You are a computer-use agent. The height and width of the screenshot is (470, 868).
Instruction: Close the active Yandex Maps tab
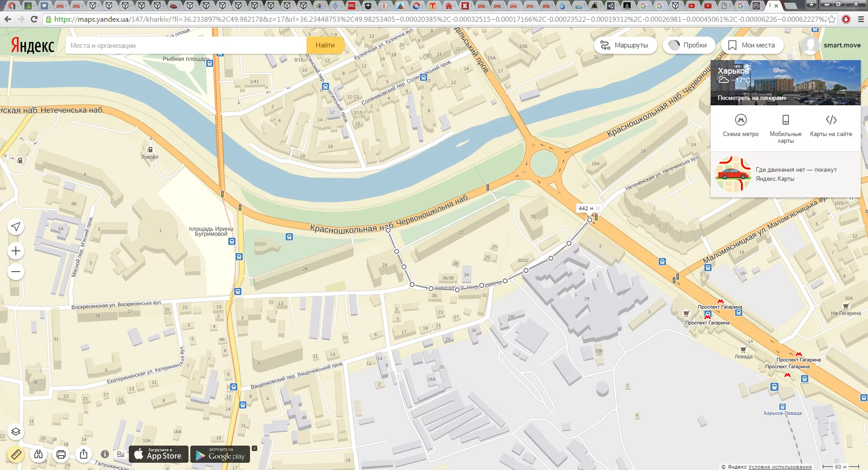click(776, 6)
